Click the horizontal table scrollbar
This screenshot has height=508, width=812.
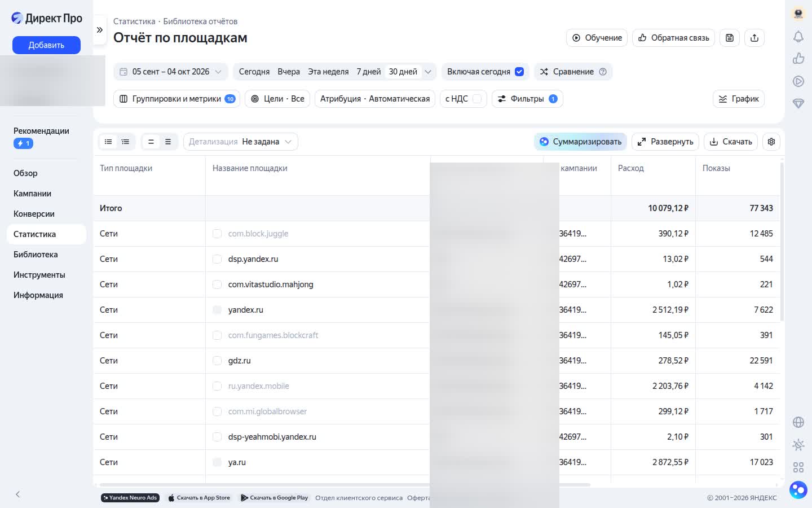pos(345,485)
